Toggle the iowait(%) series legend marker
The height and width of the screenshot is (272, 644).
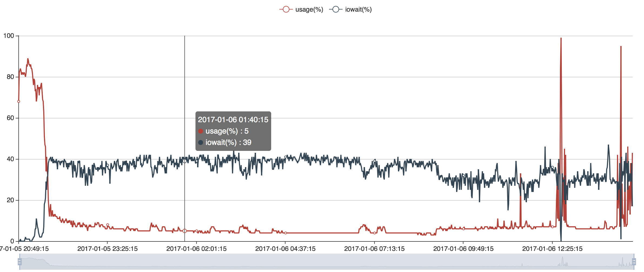click(336, 9)
